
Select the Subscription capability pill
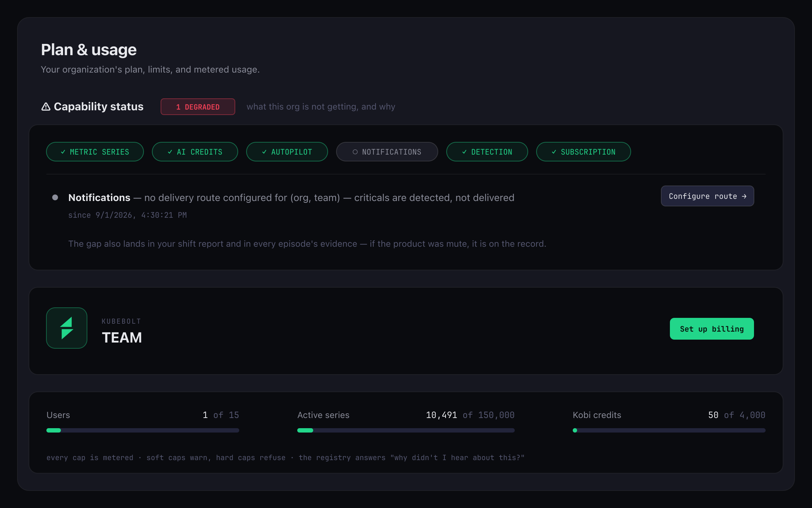click(584, 152)
